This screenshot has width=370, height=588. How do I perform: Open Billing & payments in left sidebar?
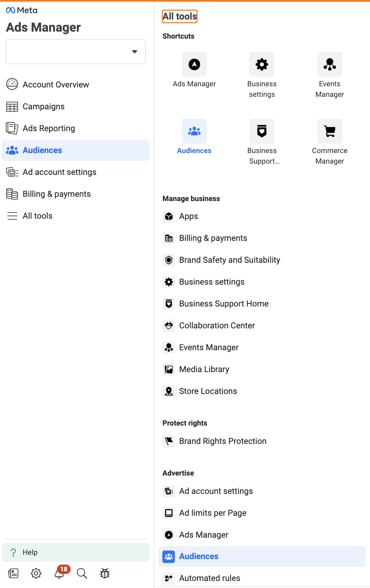click(x=76, y=194)
